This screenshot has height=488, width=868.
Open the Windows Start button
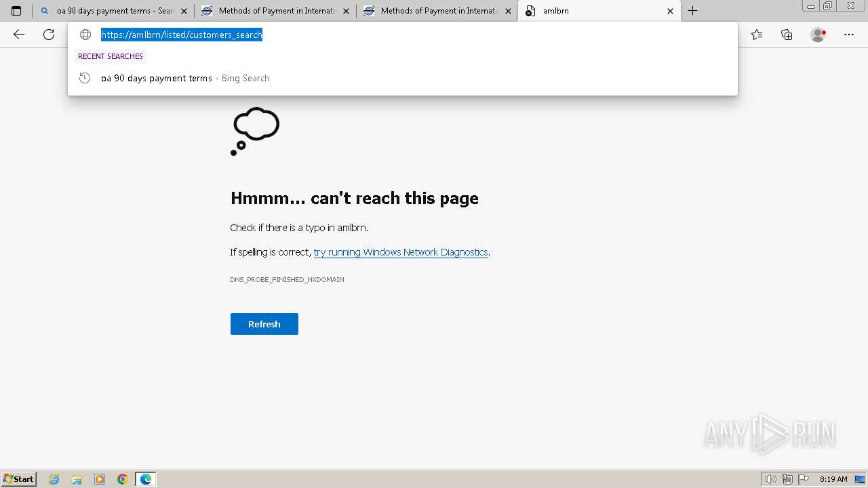pos(18,479)
